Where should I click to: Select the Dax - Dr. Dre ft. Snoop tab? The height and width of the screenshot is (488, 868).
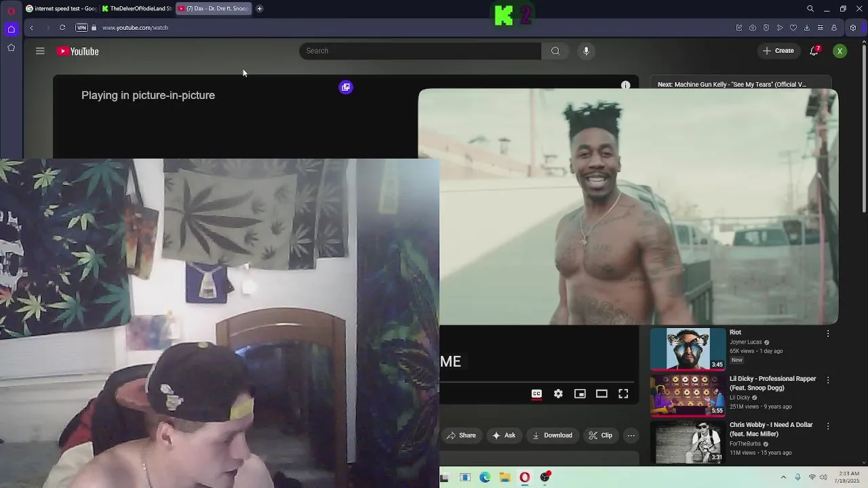(x=213, y=9)
